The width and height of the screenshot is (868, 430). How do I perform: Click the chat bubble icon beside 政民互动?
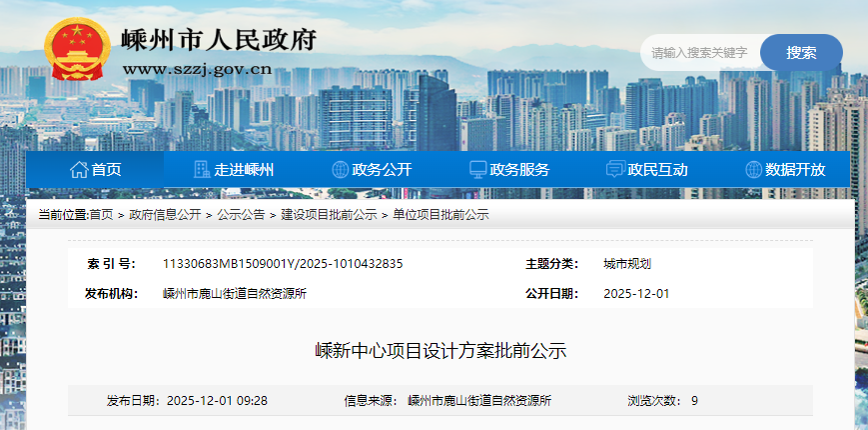tap(616, 170)
